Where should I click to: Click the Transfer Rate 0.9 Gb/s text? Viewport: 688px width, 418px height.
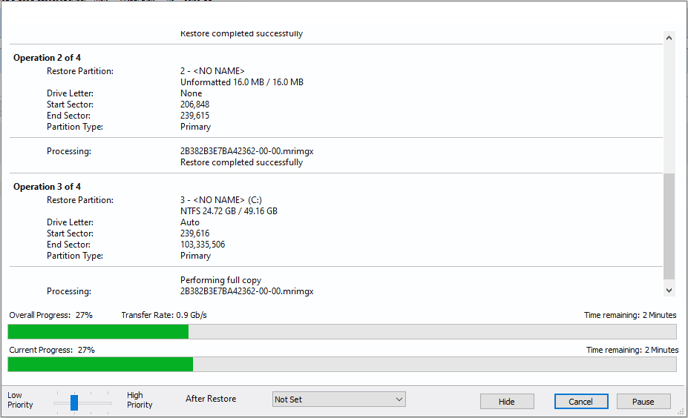(164, 315)
